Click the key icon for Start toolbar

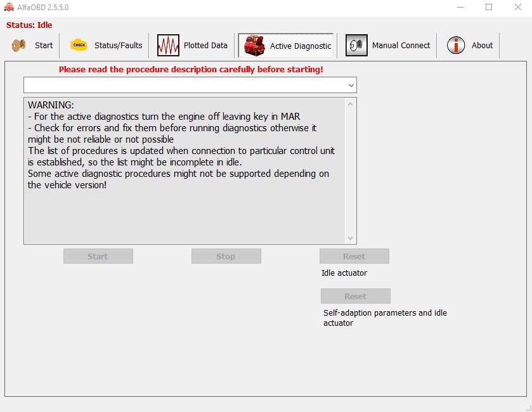[x=18, y=45]
